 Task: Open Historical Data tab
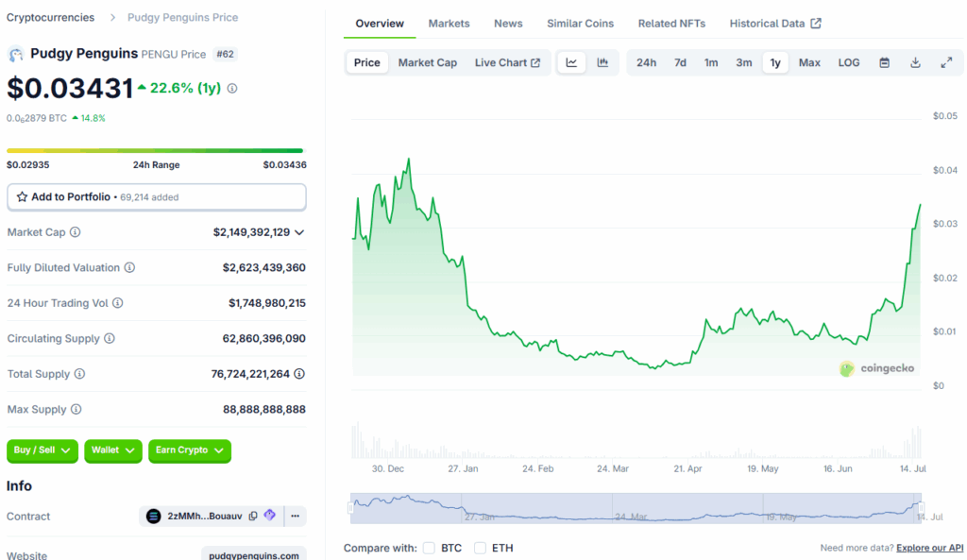(x=775, y=24)
